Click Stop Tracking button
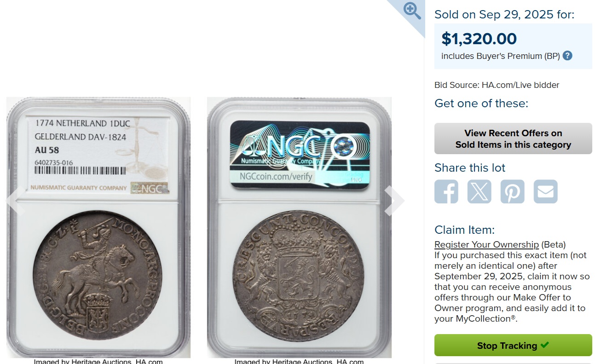The image size is (595, 364). (x=513, y=345)
